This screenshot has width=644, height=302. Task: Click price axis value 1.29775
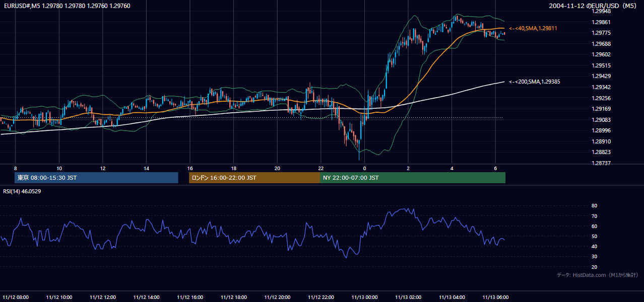pyautogui.click(x=601, y=33)
